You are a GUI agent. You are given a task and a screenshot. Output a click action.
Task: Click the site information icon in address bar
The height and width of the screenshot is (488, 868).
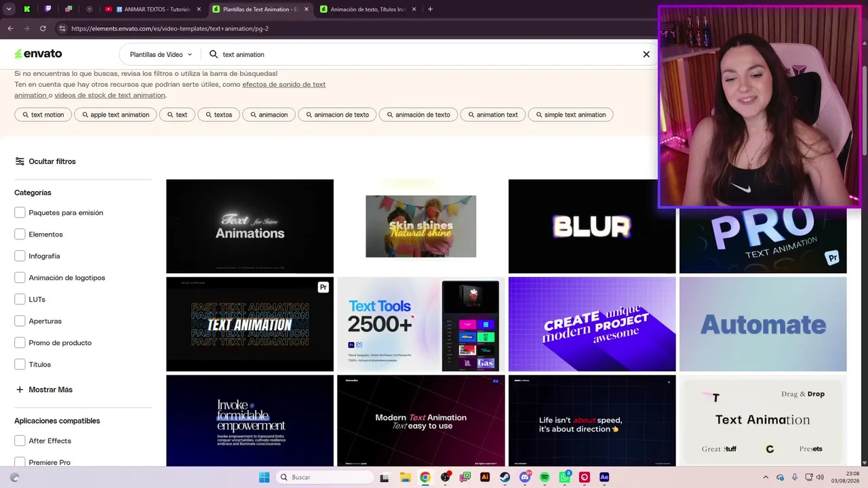point(62,28)
